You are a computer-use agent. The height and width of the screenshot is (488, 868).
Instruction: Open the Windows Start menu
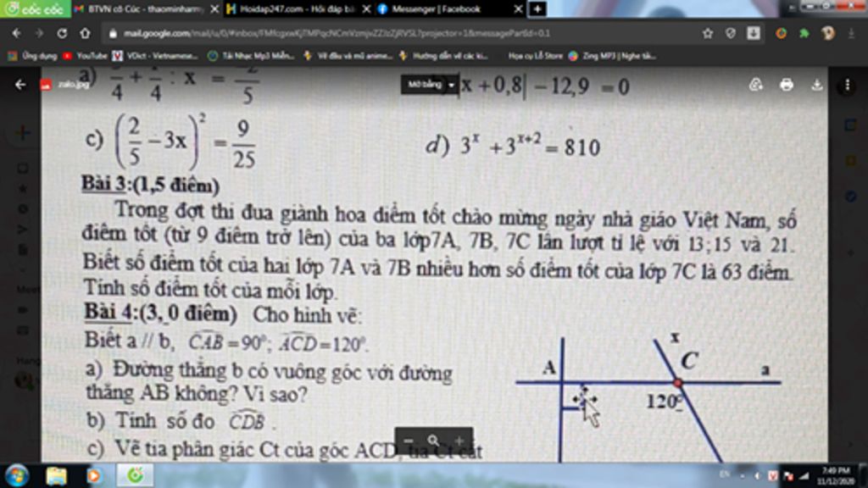[x=17, y=476]
